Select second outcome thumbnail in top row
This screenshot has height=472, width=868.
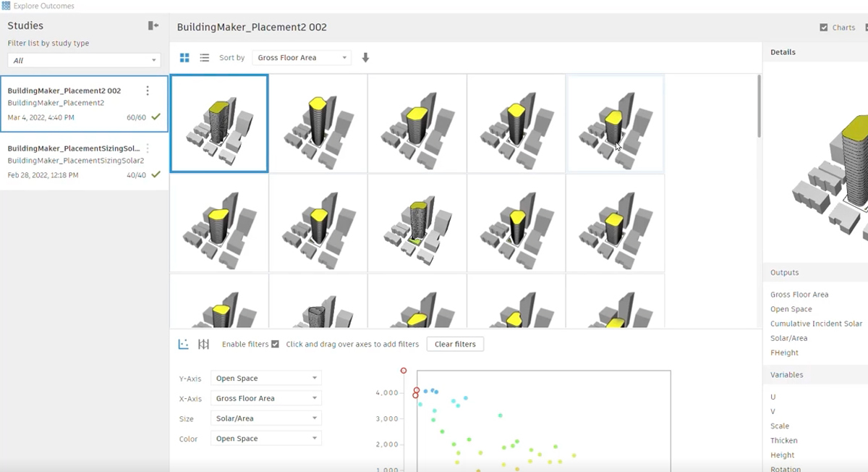(318, 124)
